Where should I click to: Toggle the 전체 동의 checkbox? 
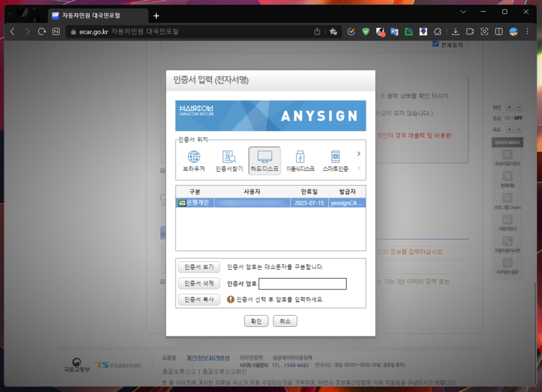pyautogui.click(x=435, y=44)
